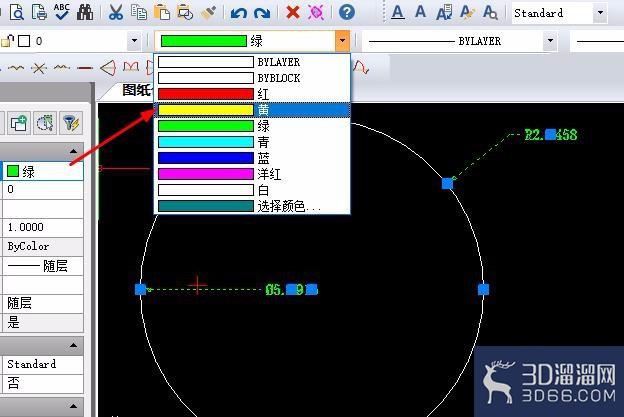Screen dimensions: 624x417
Task: Redo the last undone action
Action: (261, 13)
